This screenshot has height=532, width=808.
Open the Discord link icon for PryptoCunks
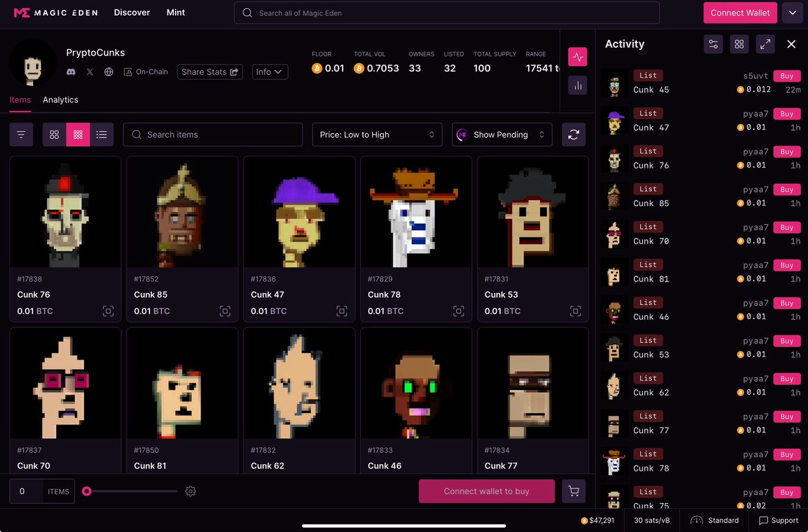(x=71, y=72)
